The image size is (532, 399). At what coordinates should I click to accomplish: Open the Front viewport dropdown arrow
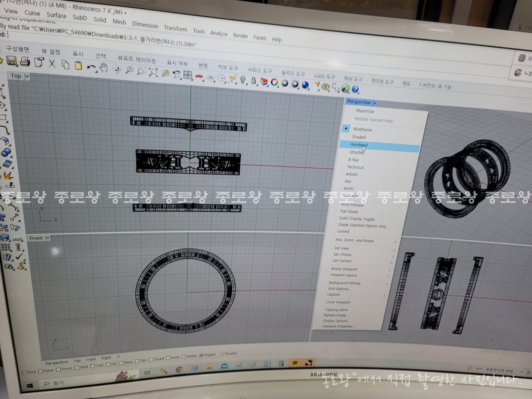click(47, 238)
